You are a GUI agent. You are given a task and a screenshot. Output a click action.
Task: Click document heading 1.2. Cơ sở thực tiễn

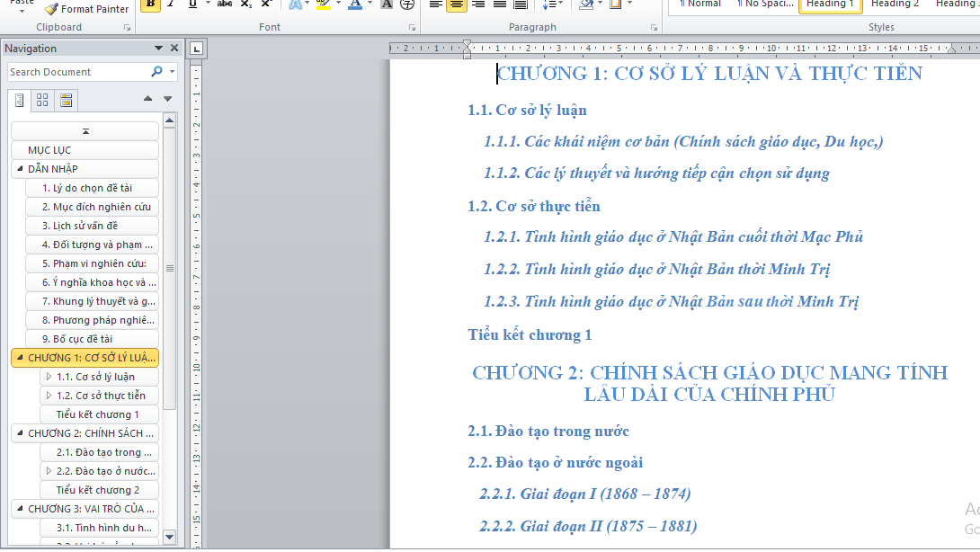[x=534, y=206]
